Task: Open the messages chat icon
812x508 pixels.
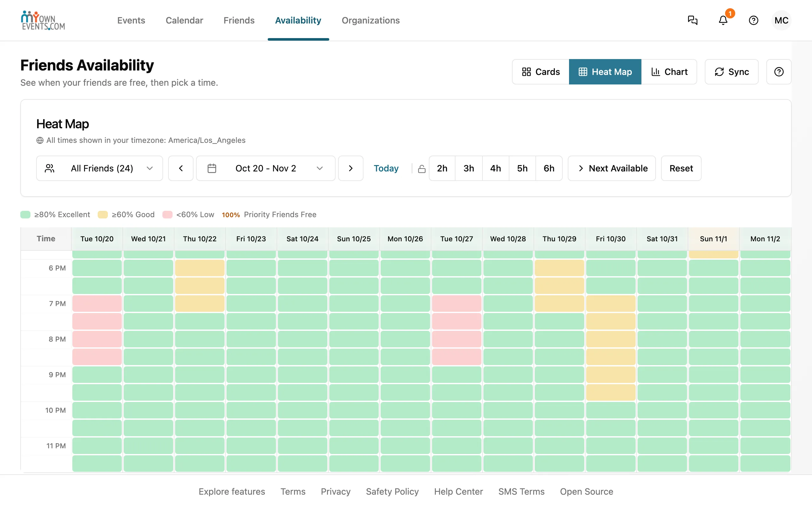Action: point(692,20)
